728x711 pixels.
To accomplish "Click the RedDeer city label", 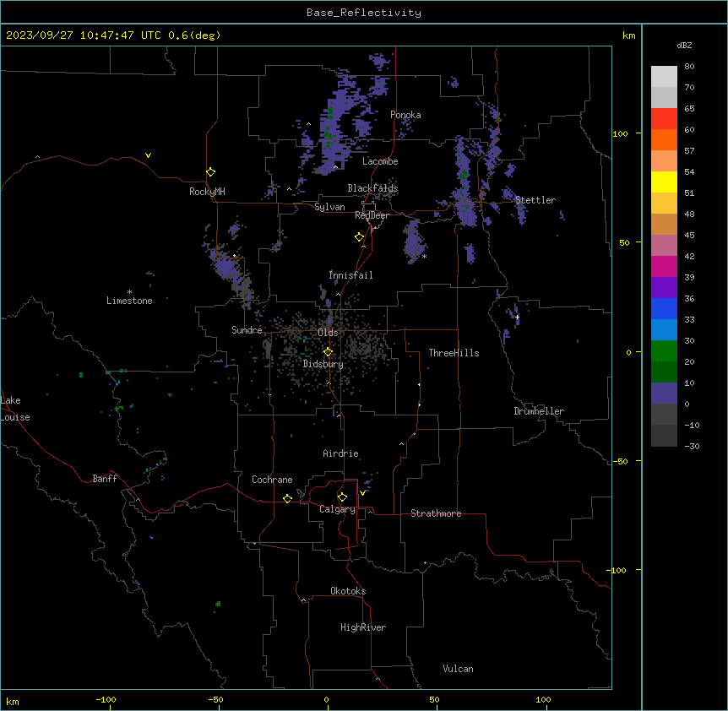I will (372, 215).
